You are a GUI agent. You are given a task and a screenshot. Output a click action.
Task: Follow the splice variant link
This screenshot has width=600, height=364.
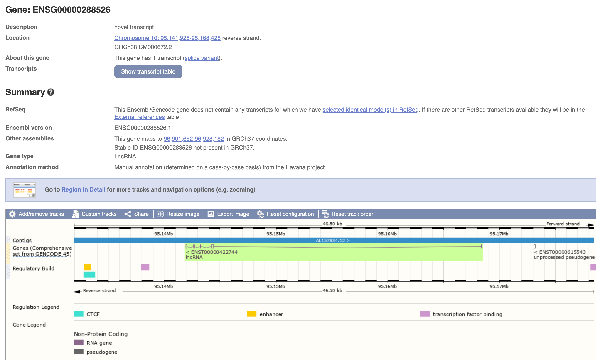click(201, 58)
